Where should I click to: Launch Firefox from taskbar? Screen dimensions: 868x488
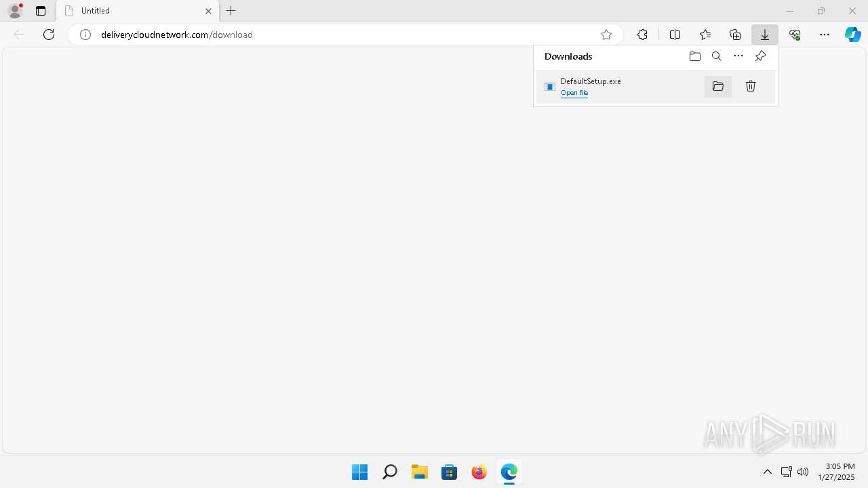[479, 472]
